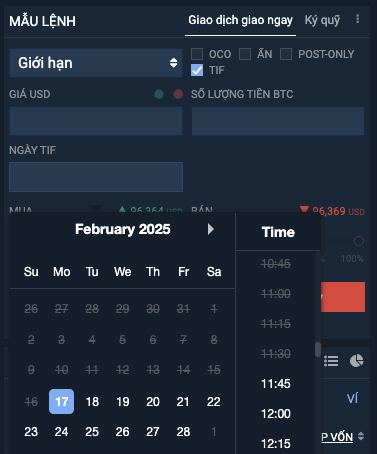Screen dimensions: 377x454
Task: Switch to the pie chart view icon
Action: (x=356, y=361)
